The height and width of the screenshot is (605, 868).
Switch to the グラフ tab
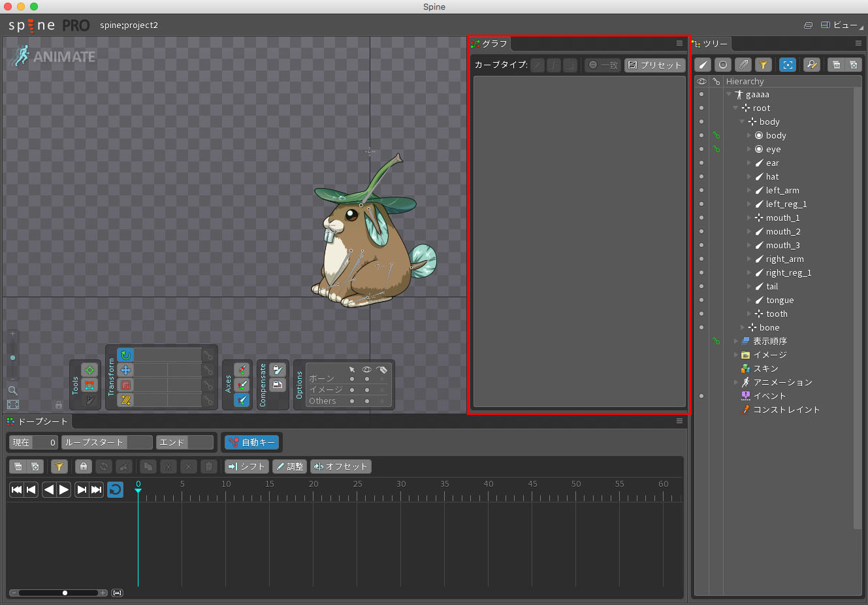tap(490, 44)
